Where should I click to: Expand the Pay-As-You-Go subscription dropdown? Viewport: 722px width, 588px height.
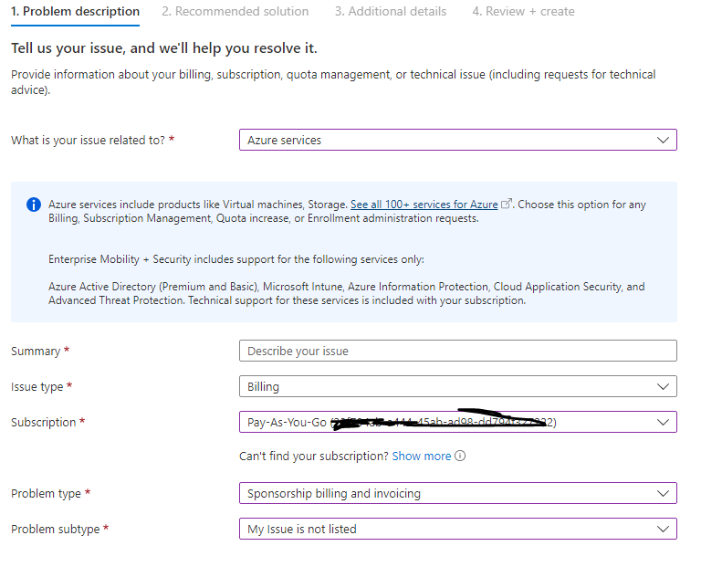coord(457,422)
